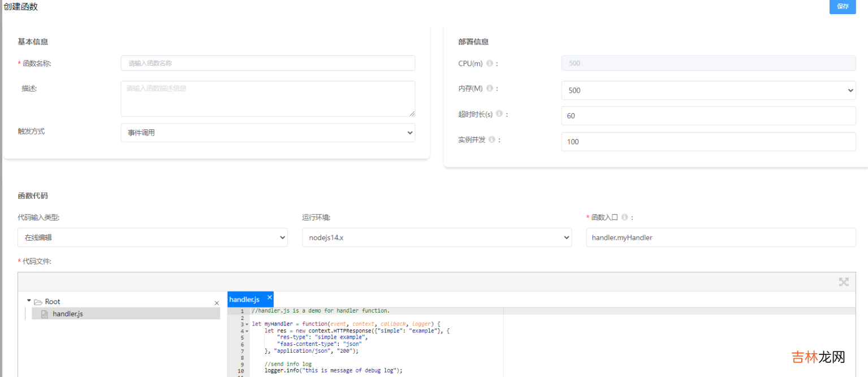Click the 超时时长(s) info icon
Viewport: 868px width, 377px height.
(499, 114)
